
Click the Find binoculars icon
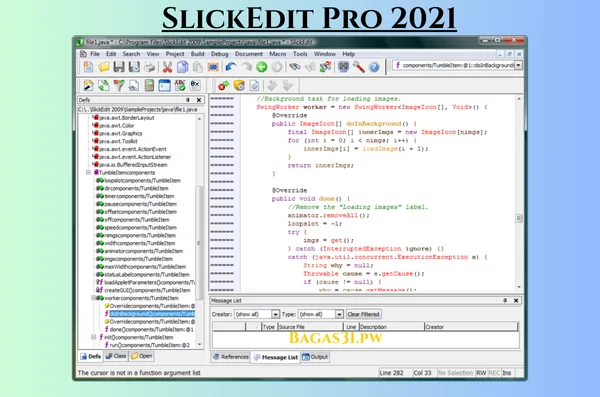295,67
